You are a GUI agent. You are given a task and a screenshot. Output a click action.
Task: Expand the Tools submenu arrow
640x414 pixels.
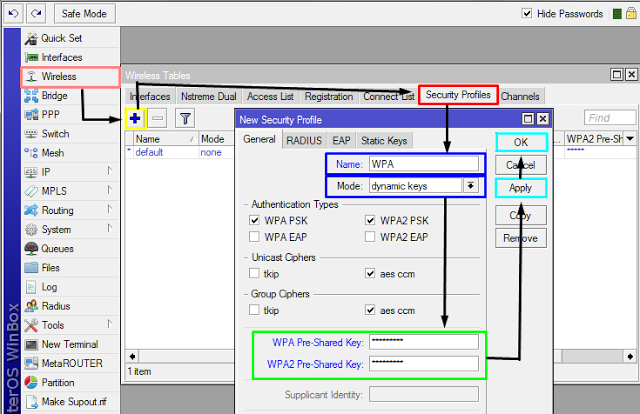click(109, 324)
